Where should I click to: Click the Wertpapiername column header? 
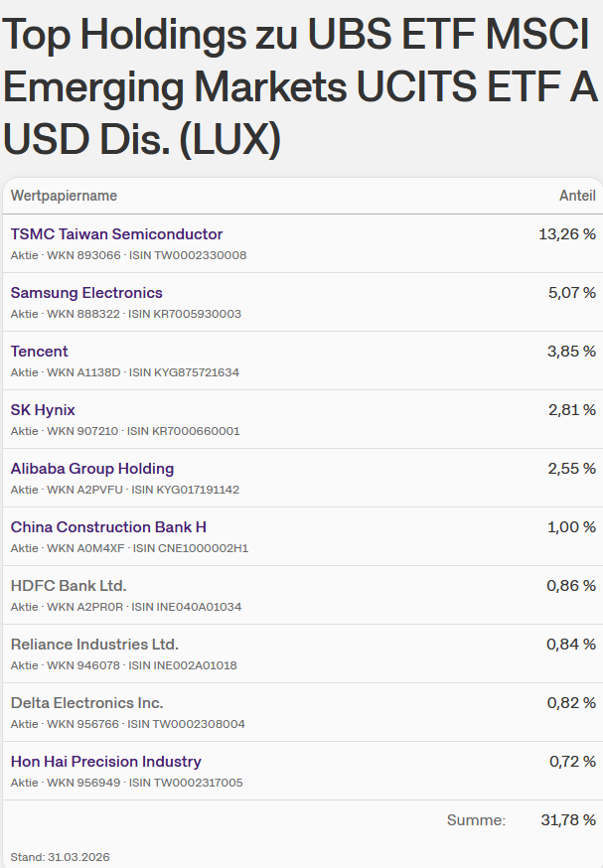pyautogui.click(x=64, y=196)
